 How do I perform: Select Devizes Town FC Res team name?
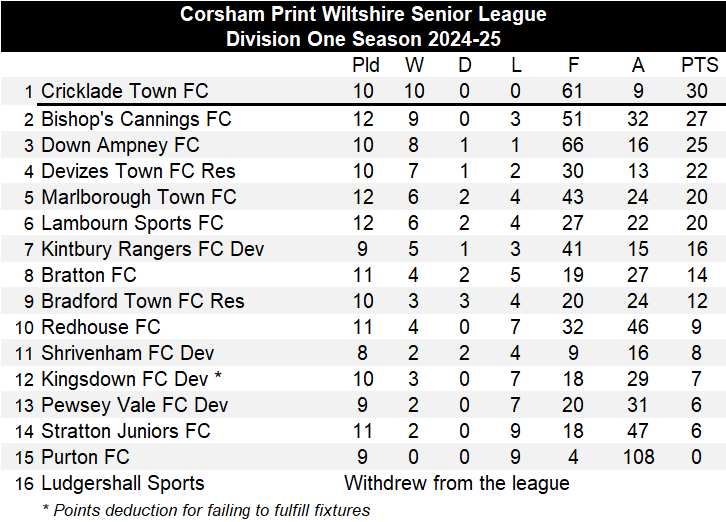click(x=138, y=171)
